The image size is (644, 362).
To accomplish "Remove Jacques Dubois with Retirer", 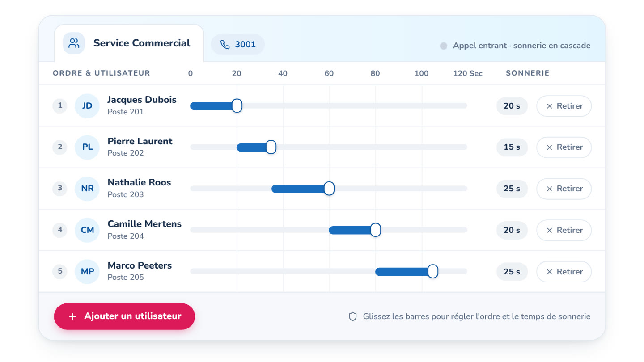I will click(x=564, y=106).
